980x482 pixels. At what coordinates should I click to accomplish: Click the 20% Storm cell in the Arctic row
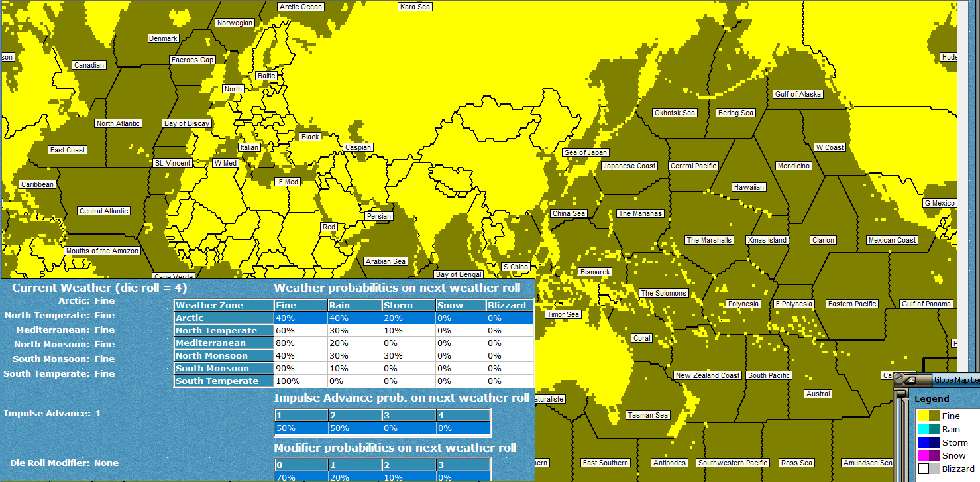tap(409, 318)
